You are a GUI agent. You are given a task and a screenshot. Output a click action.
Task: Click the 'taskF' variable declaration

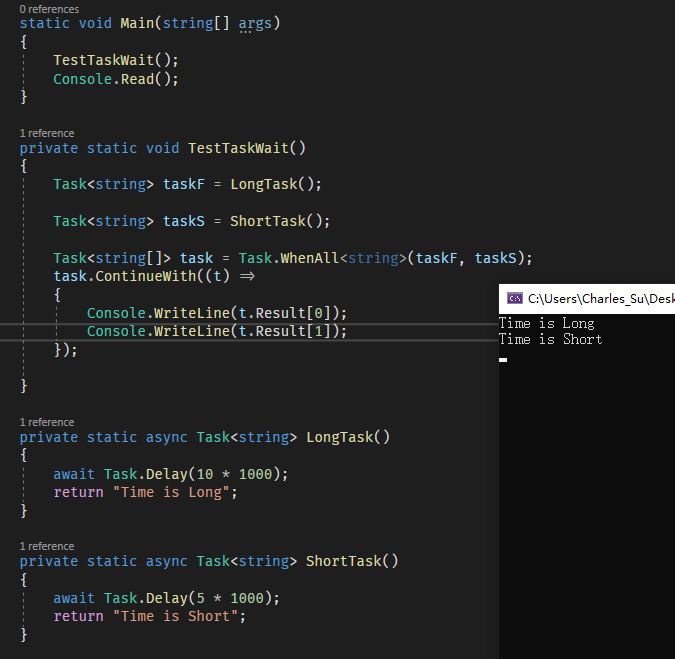[x=183, y=184]
